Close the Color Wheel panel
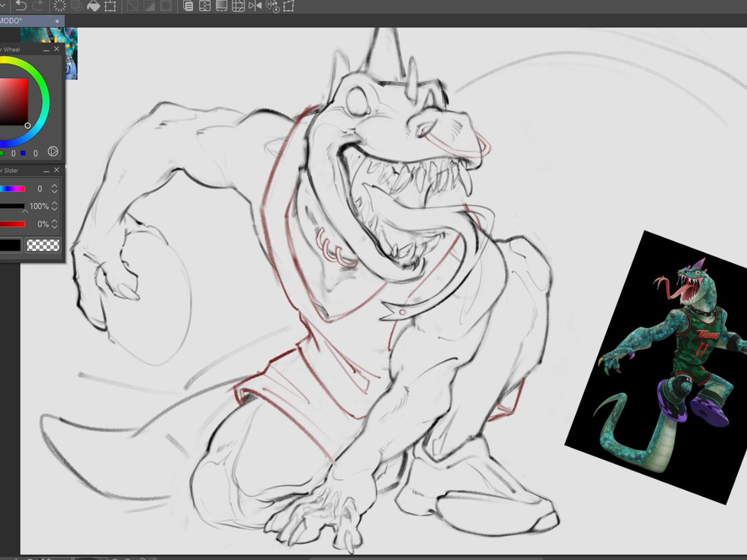 (57, 49)
